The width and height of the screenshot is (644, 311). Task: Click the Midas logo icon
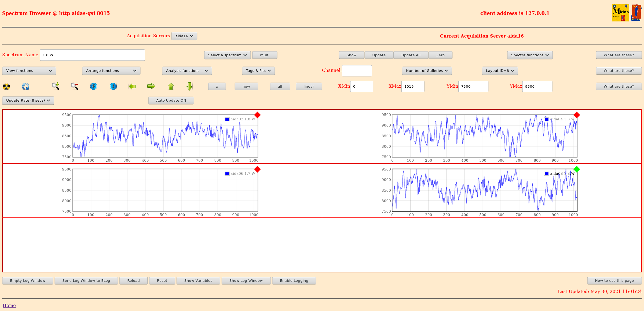(x=620, y=13)
